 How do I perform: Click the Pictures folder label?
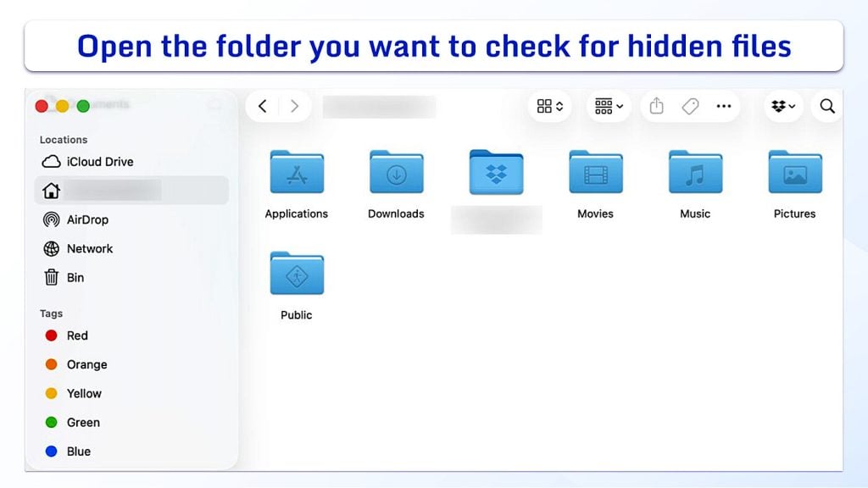pyautogui.click(x=794, y=213)
